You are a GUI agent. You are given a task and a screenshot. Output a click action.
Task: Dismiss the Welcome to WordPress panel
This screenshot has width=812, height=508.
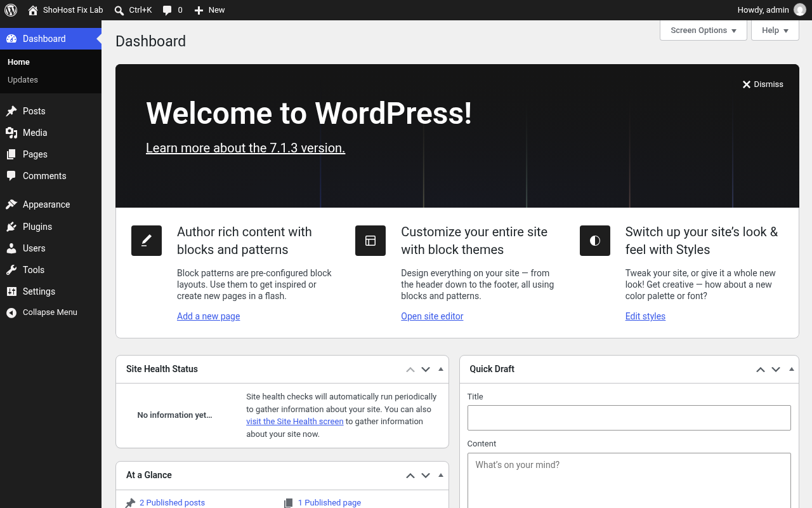763,84
